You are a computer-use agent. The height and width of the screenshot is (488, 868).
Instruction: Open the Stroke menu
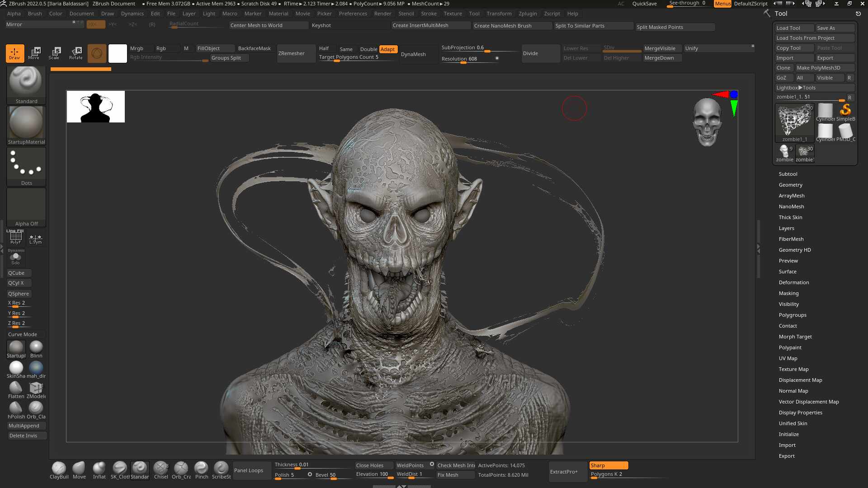[429, 14]
